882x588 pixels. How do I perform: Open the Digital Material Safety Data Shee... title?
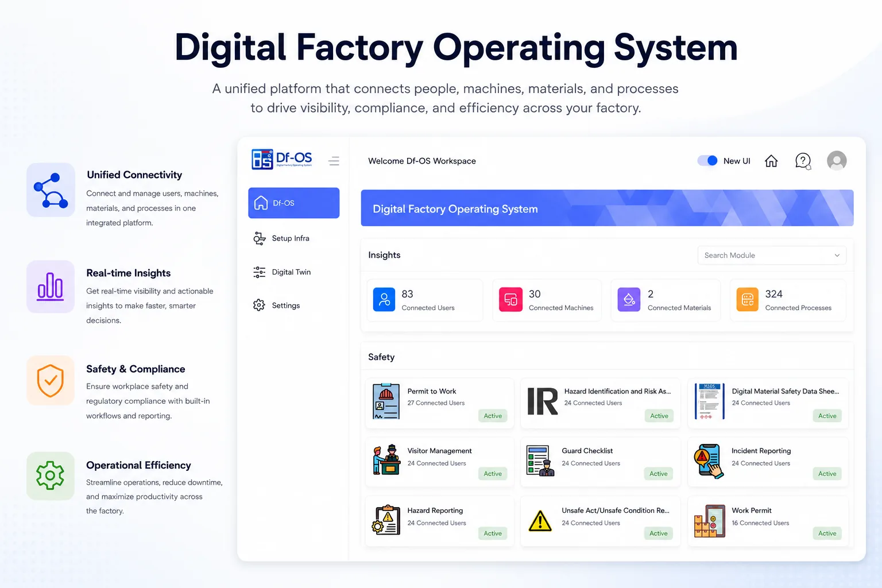coord(786,391)
